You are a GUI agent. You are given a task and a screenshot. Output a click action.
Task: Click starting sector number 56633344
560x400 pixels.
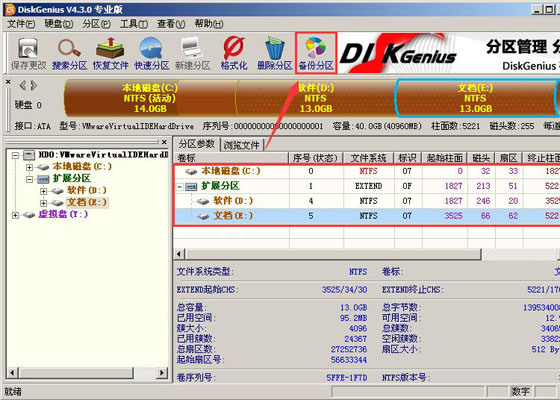(349, 360)
